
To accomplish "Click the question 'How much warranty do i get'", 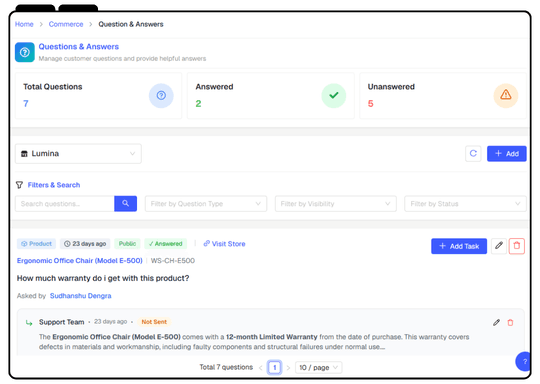I will [x=103, y=278].
